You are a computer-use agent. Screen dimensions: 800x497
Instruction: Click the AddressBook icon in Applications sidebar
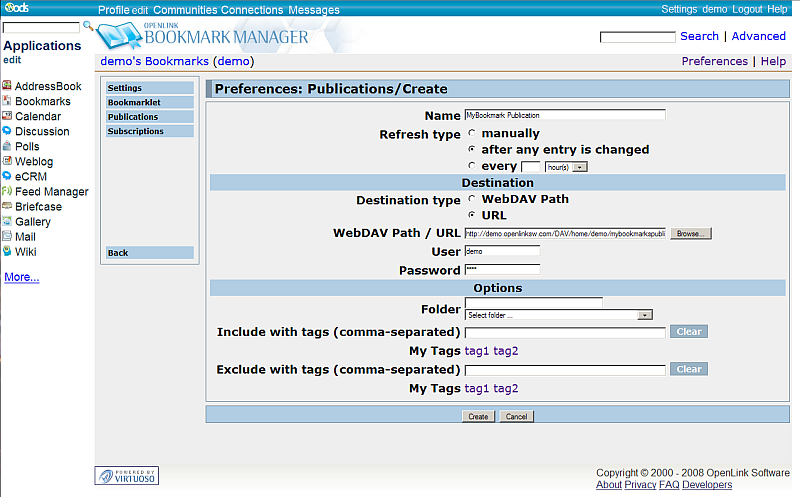(7, 86)
